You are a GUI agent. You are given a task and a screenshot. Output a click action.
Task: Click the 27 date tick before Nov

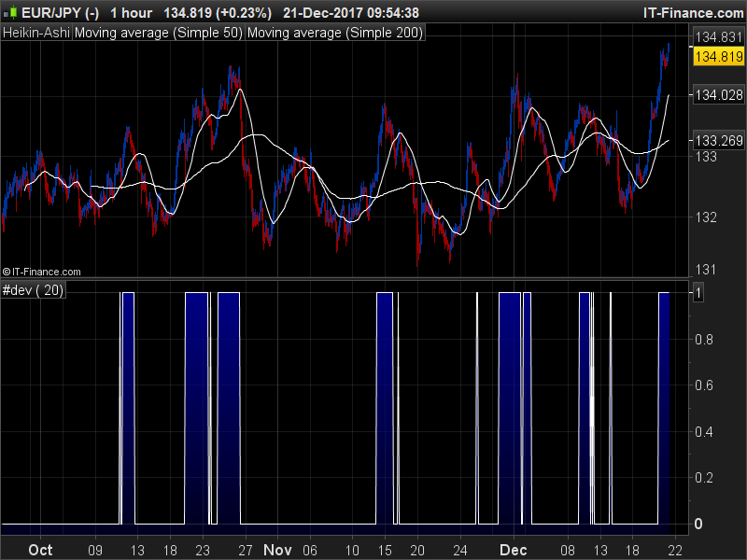(245, 551)
